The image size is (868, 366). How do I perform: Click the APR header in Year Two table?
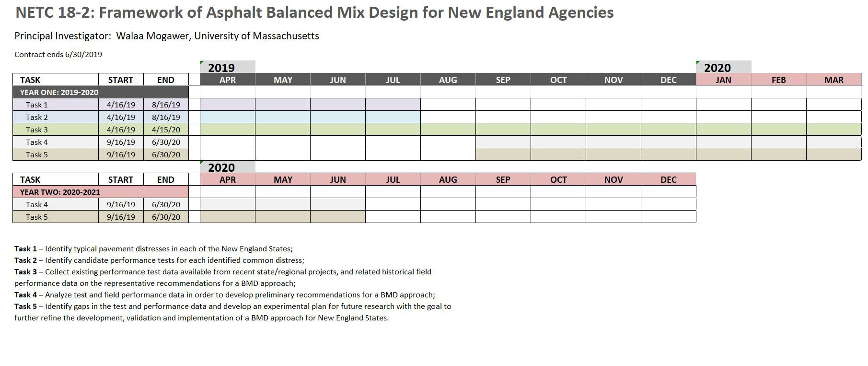point(228,179)
